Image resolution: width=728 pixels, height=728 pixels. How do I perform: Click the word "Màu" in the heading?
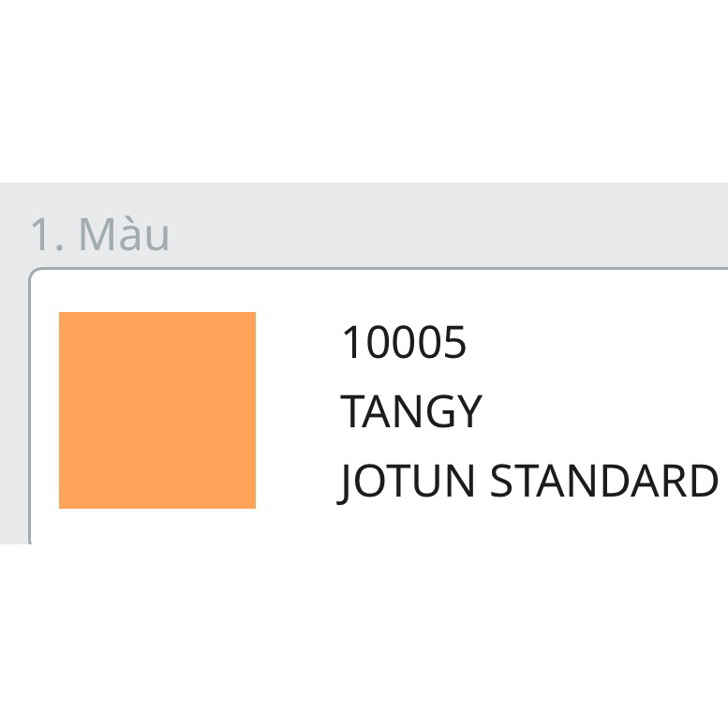click(x=124, y=234)
